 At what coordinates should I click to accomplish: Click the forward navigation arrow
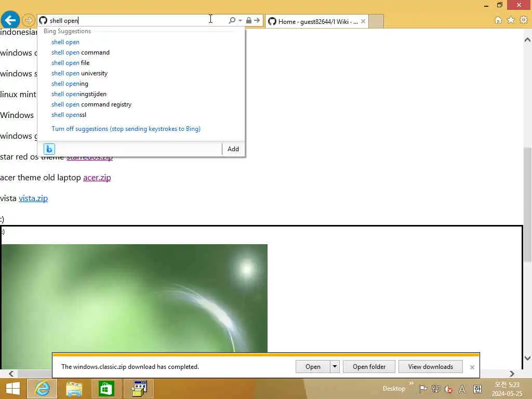29,20
